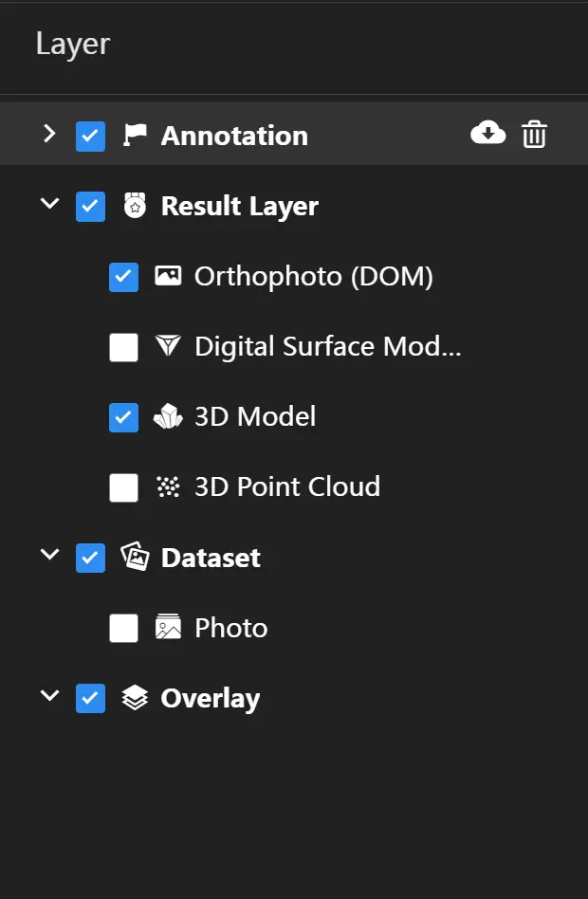588x899 pixels.
Task: Enable the Photo layer checkbox
Action: click(x=123, y=628)
